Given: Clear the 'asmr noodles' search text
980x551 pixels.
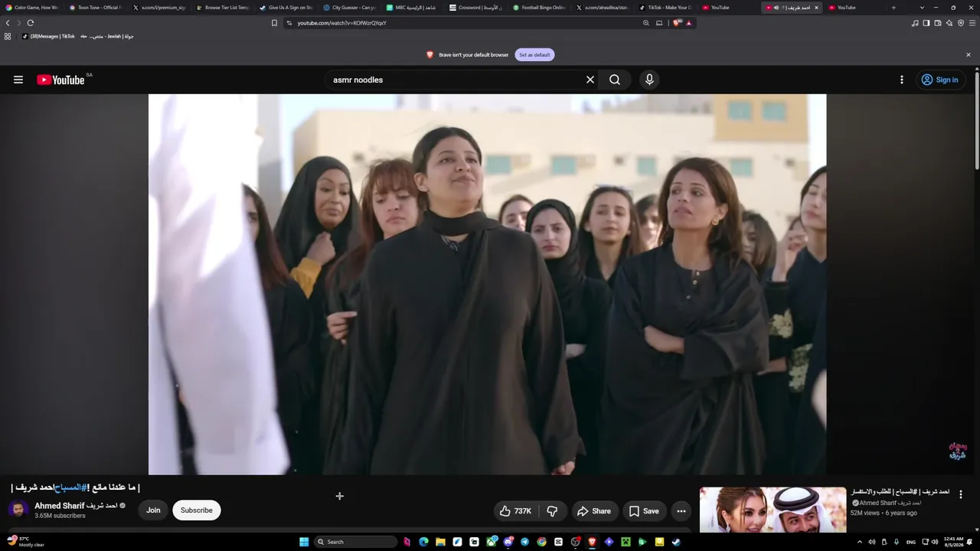Looking at the screenshot, I should click(590, 80).
